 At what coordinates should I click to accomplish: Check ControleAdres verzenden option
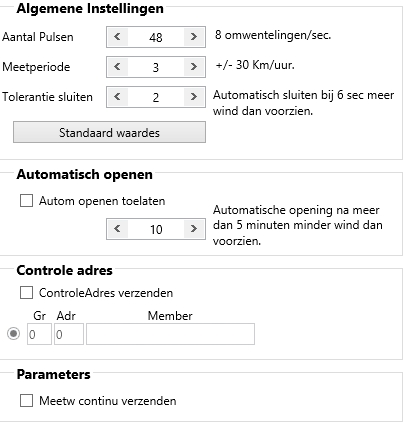[x=26, y=293]
